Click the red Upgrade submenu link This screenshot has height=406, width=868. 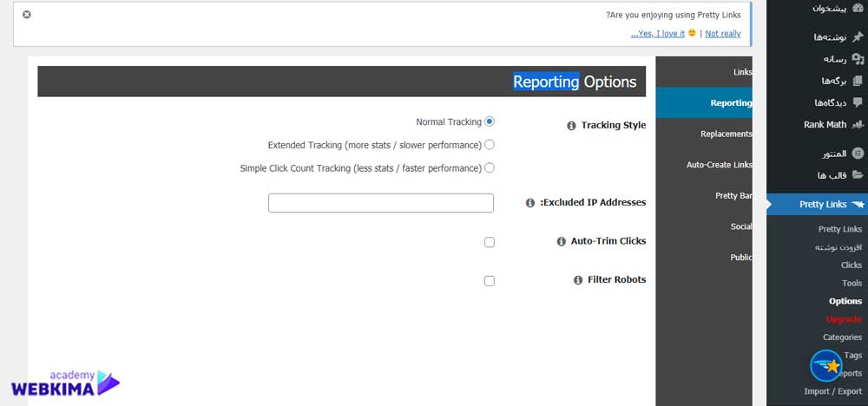point(845,319)
